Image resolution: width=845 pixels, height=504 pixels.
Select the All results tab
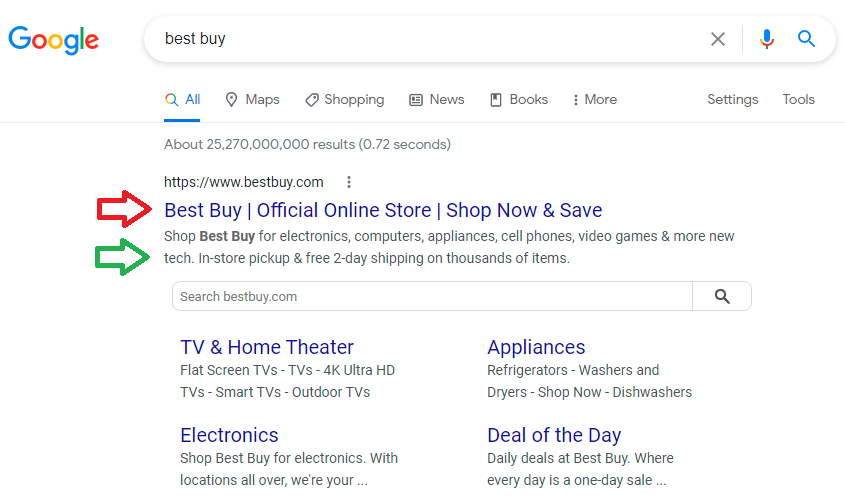coord(182,100)
